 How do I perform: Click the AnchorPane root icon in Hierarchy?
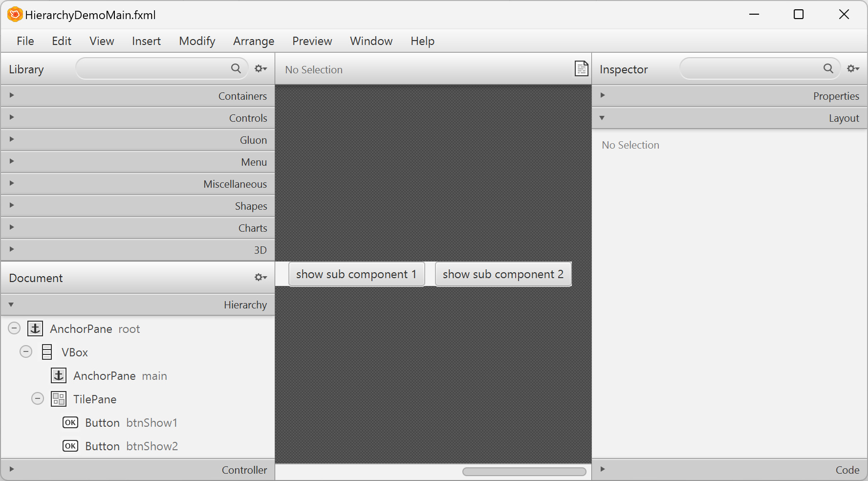(x=35, y=328)
